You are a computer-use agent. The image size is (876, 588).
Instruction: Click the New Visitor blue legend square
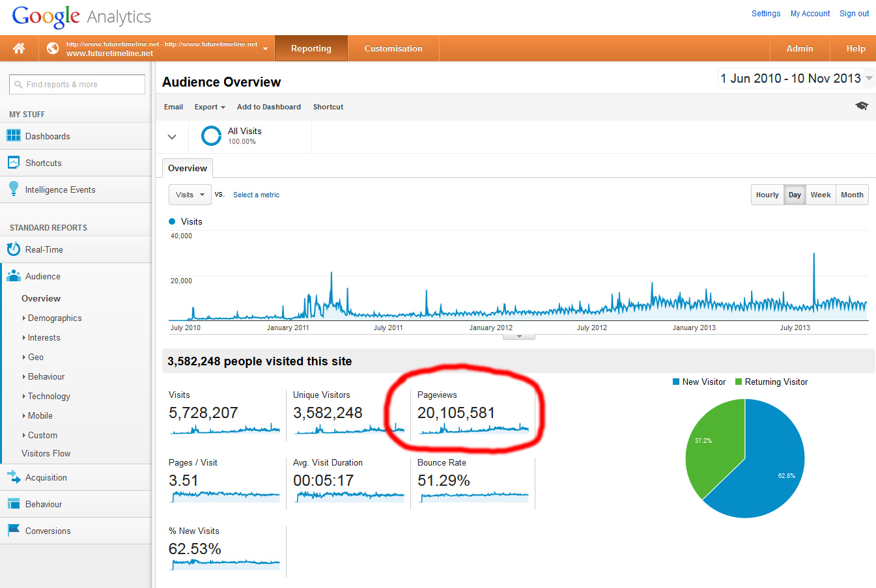click(676, 382)
